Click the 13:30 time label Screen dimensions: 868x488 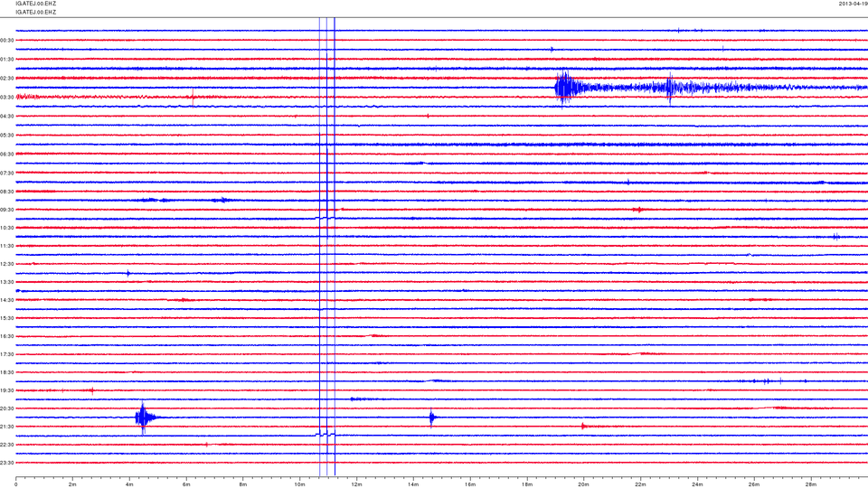pyautogui.click(x=7, y=282)
